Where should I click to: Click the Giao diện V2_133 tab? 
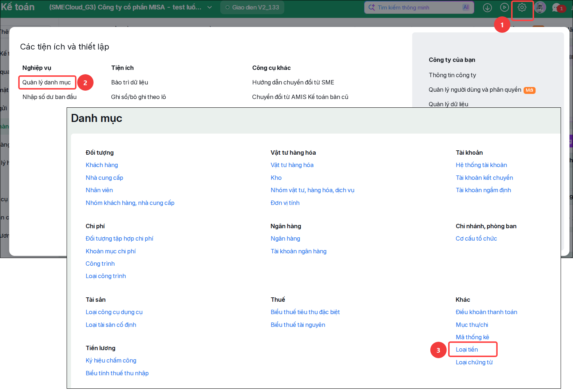252,7
